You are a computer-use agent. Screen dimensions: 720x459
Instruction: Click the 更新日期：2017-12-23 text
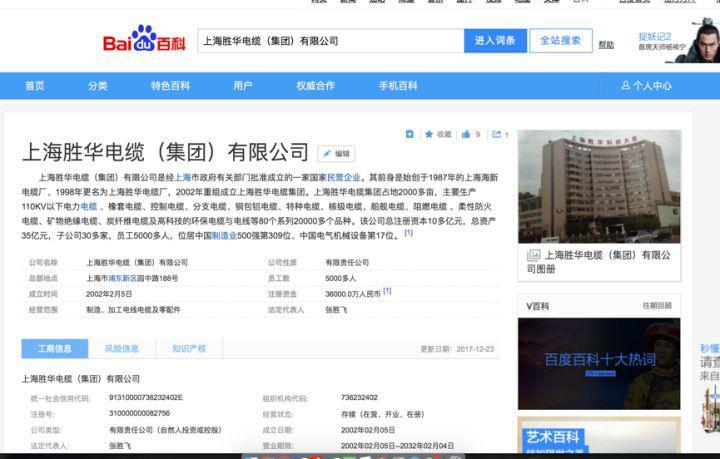(457, 349)
